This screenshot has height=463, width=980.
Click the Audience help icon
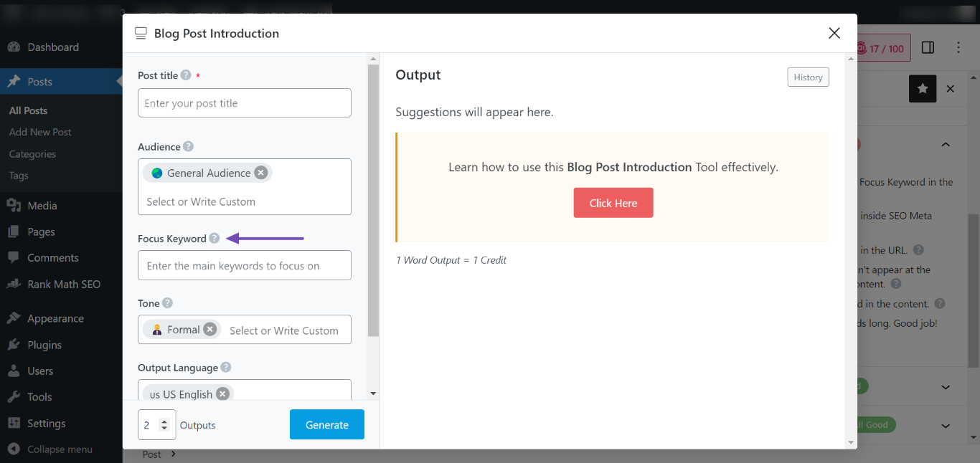(x=188, y=147)
